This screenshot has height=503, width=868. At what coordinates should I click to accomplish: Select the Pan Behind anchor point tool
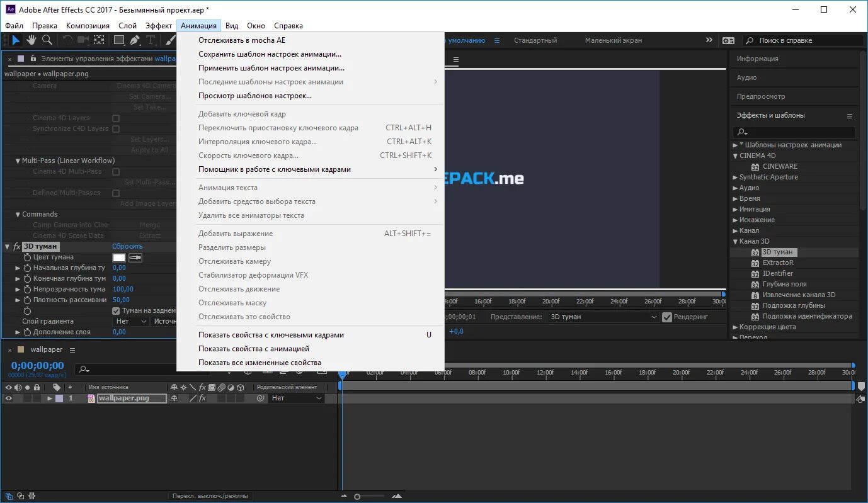(x=99, y=40)
